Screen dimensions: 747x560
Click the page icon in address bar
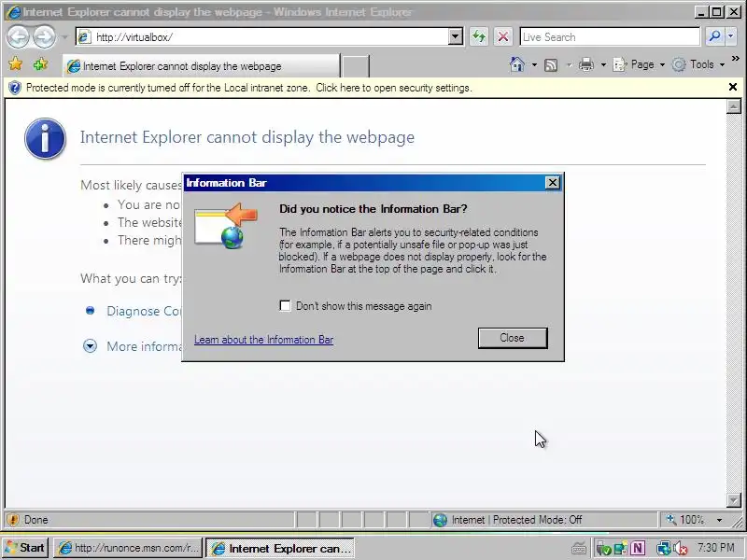click(x=84, y=36)
